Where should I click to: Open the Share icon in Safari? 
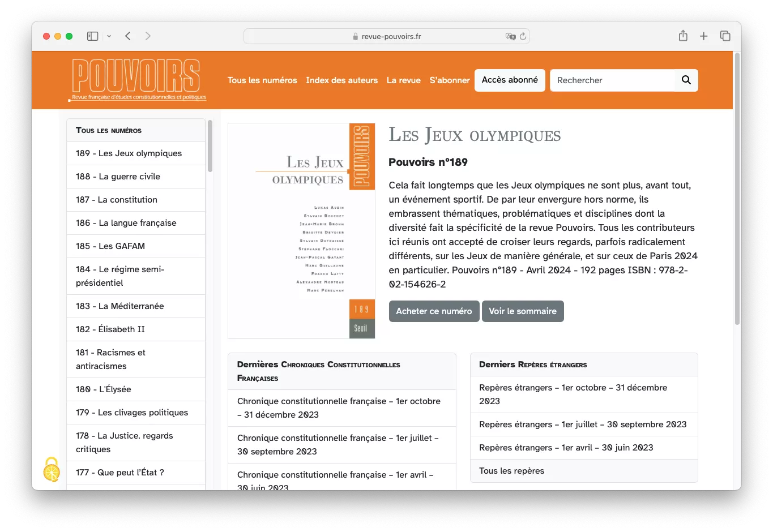[x=683, y=36]
